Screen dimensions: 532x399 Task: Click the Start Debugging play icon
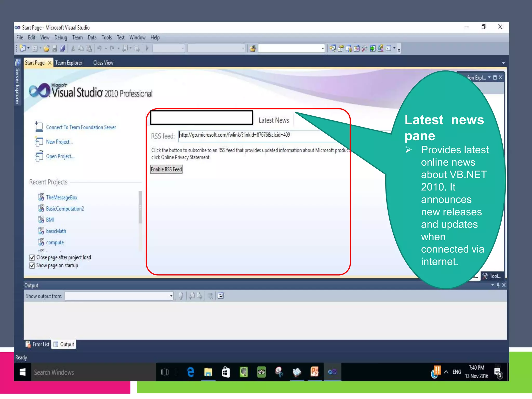[147, 48]
